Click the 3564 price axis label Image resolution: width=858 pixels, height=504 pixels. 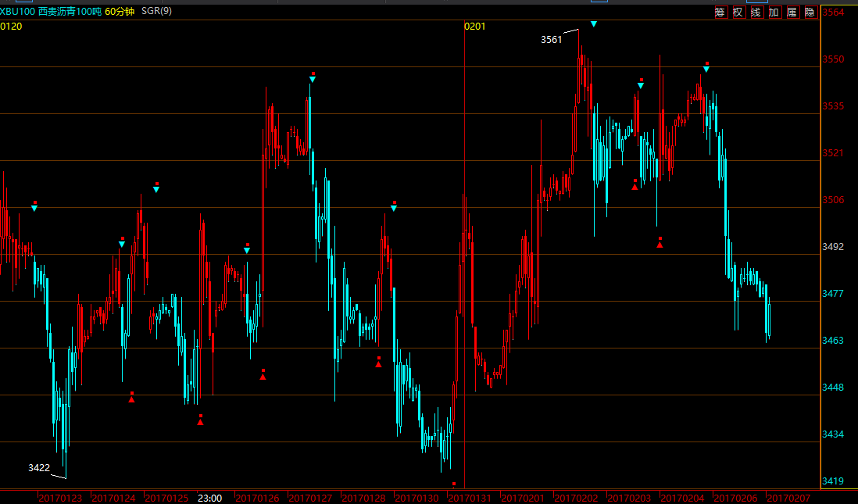[833, 13]
